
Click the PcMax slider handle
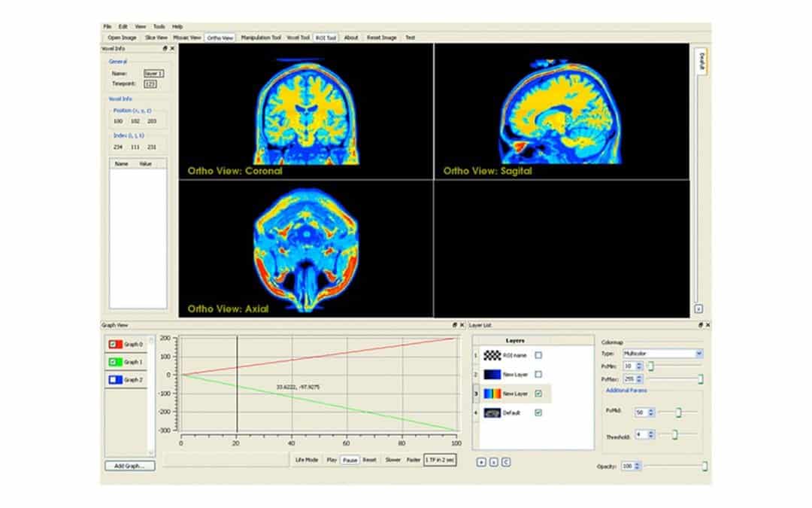(x=701, y=379)
